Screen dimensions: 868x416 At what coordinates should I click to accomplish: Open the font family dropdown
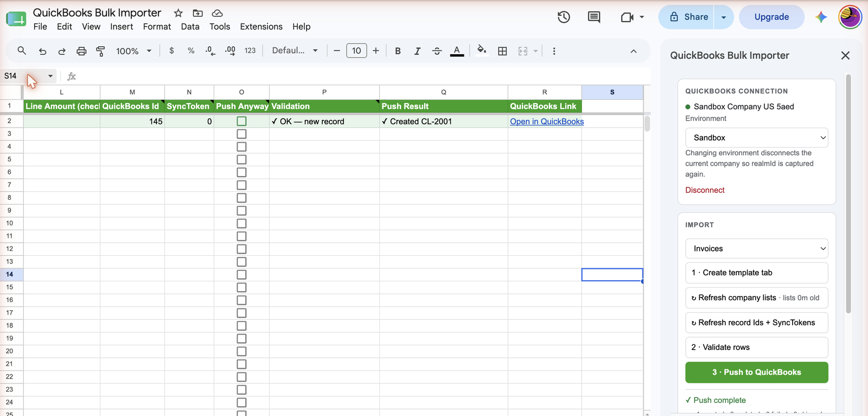tap(295, 51)
